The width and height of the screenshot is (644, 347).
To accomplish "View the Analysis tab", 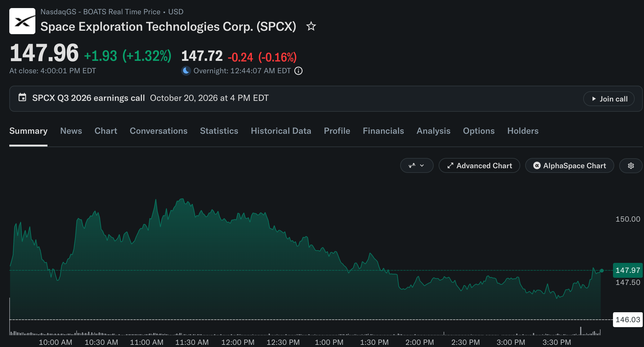I will click(433, 131).
